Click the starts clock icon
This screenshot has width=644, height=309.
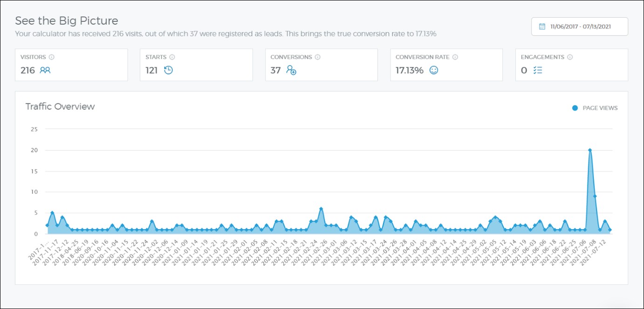pyautogui.click(x=168, y=70)
